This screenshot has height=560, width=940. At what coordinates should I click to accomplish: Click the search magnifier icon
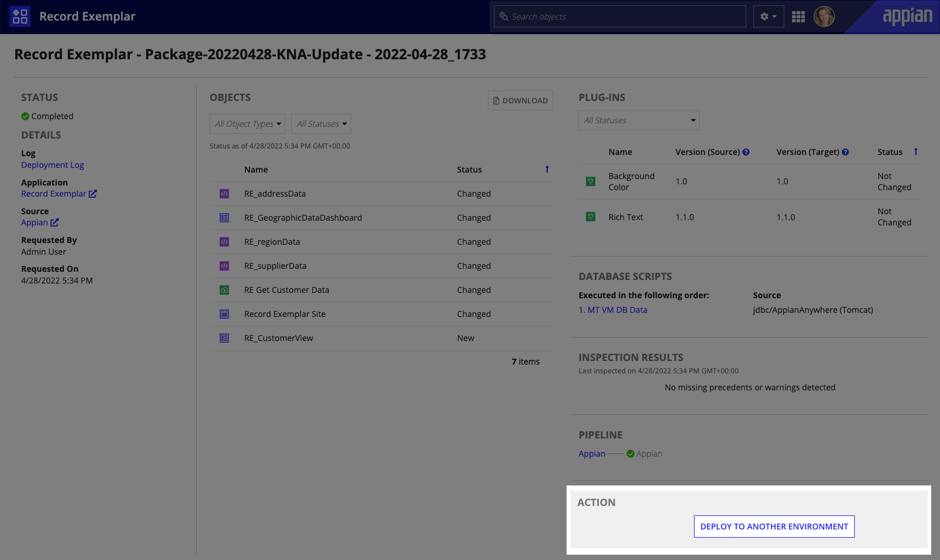(x=503, y=16)
